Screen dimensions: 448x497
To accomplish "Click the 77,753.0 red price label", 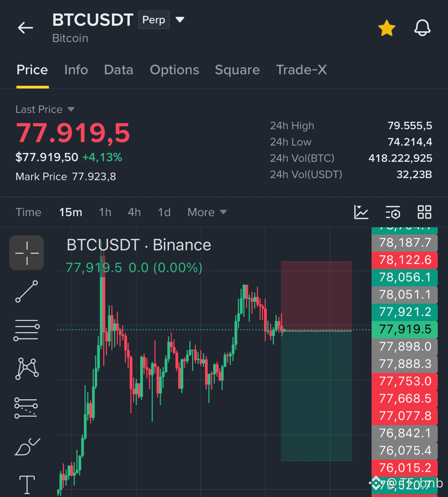I will [405, 381].
